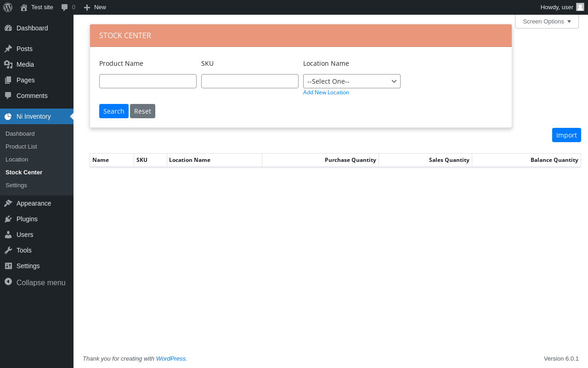The image size is (588, 368).
Task: Click the user avatar icon
Action: [580, 7]
